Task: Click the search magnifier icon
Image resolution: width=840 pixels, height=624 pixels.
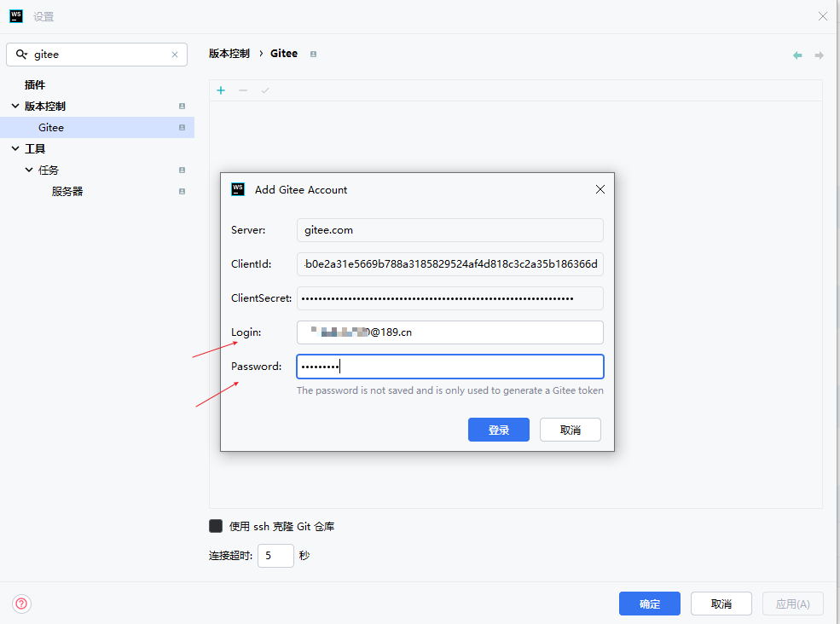Action: [21, 54]
